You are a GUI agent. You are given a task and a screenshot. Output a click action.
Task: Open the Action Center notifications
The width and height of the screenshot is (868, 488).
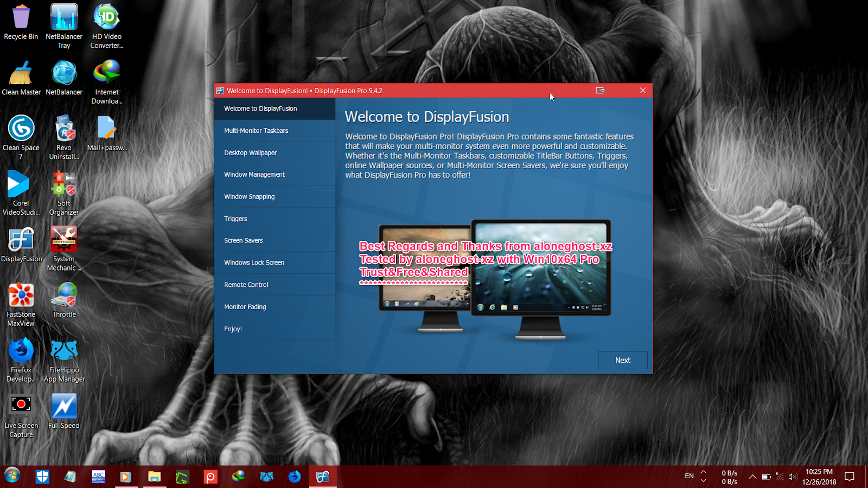pyautogui.click(x=850, y=477)
